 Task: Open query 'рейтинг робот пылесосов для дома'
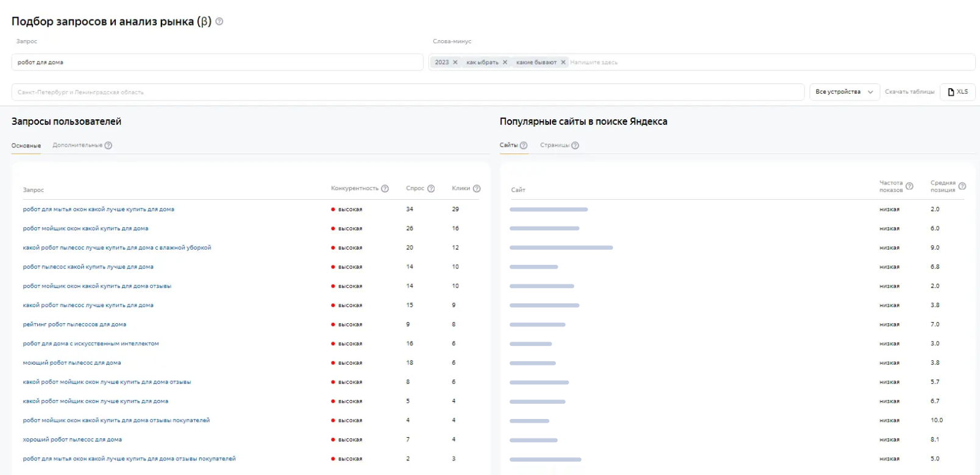(x=74, y=325)
